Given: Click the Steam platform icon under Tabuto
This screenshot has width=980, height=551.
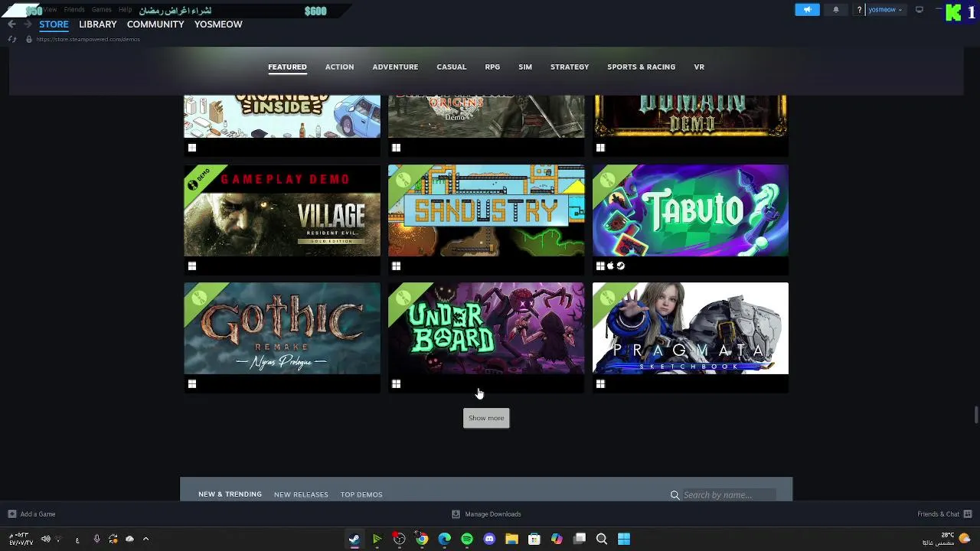Looking at the screenshot, I should pos(621,266).
